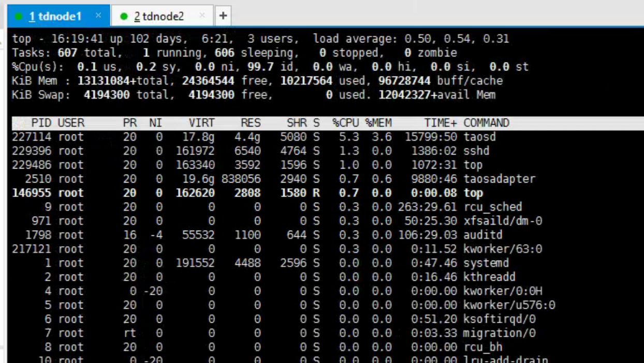Click the rt priority value for migration/0
644x363 pixels.
pos(130,332)
